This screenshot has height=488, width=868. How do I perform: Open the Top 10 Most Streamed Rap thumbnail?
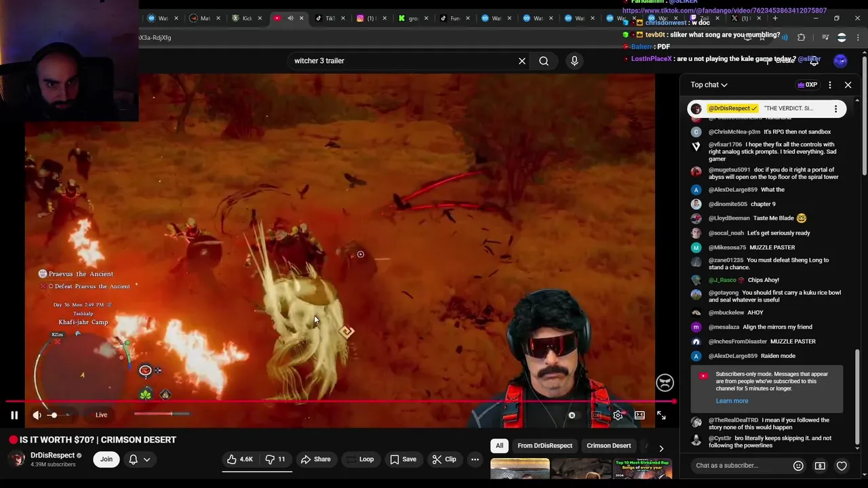point(642,469)
